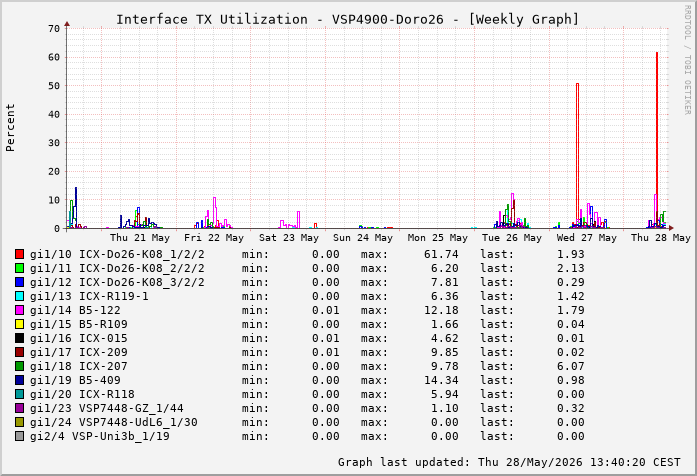Click the red swatch for gi1/10
This screenshot has width=697, height=476.
coord(19,254)
